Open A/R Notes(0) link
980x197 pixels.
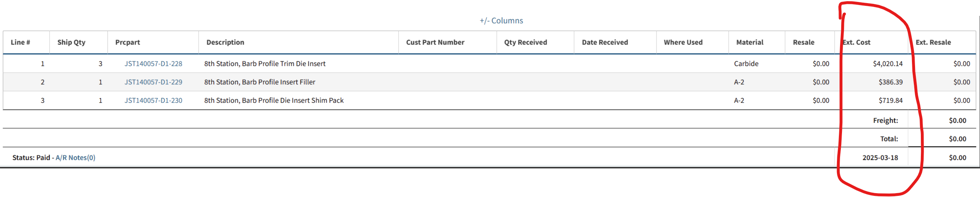coord(75,158)
